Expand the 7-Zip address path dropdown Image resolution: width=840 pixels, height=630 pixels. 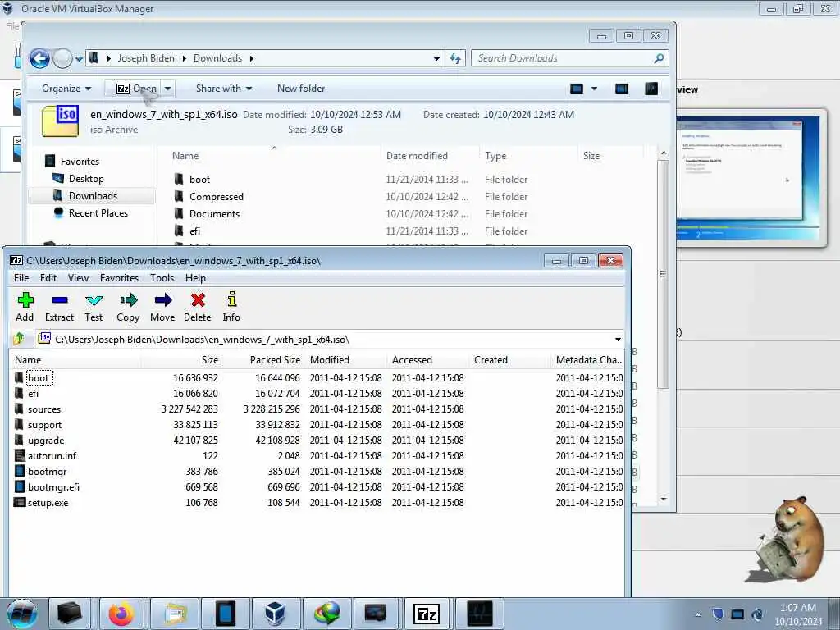click(618, 339)
